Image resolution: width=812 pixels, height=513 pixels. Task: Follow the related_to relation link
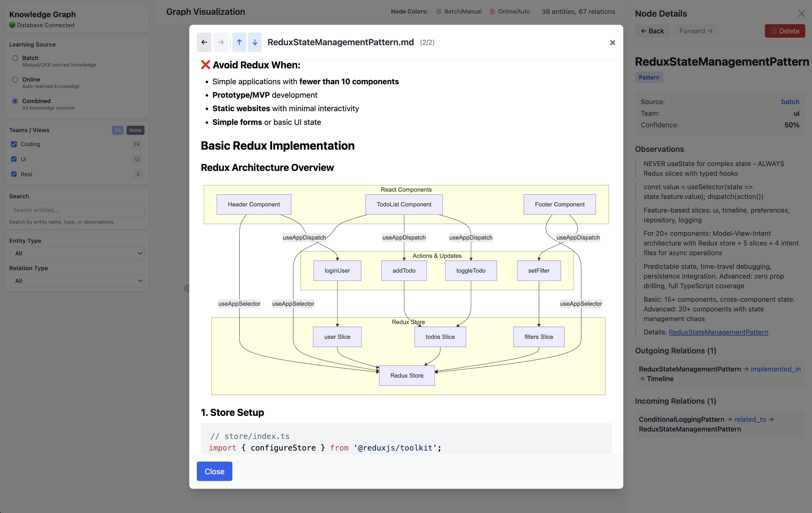[750, 419]
